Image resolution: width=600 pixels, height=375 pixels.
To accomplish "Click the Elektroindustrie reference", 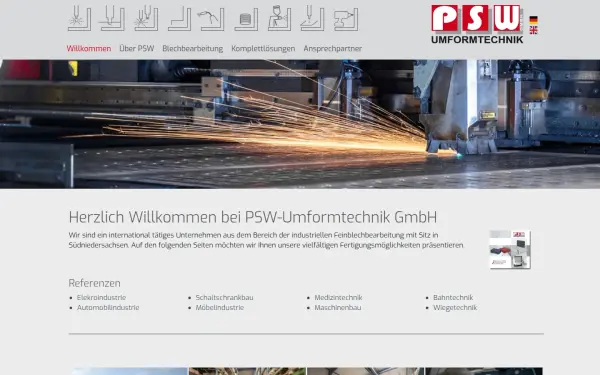I will click(101, 297).
